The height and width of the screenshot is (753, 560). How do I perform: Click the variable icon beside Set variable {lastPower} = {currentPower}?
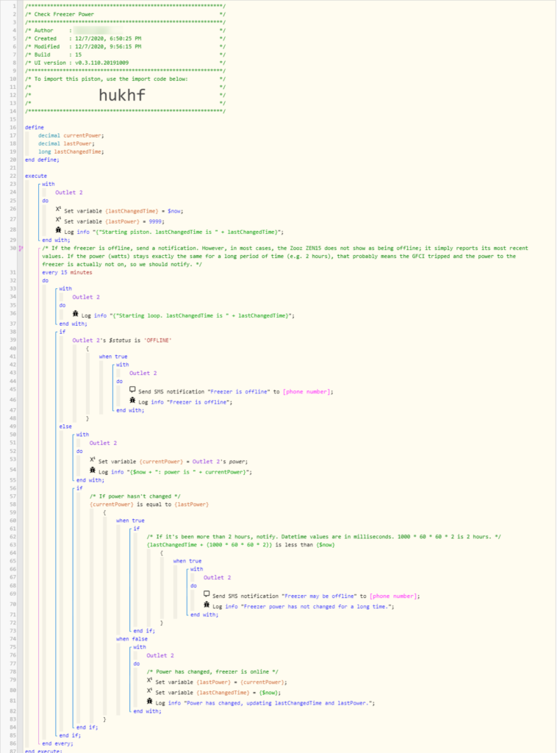click(x=149, y=680)
